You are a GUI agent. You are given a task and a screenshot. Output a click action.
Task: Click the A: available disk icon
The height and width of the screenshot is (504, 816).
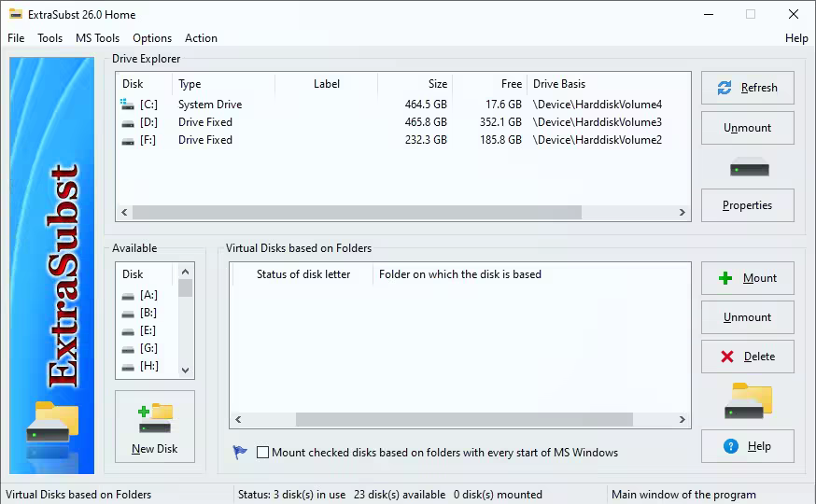128,295
